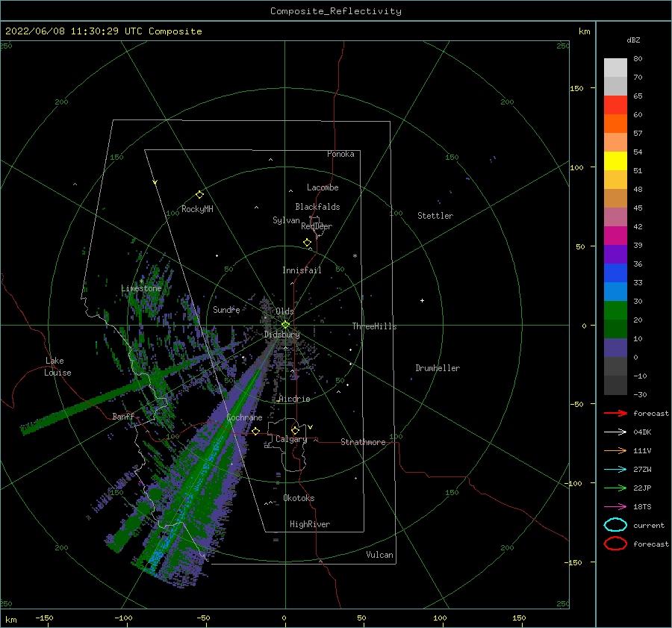Image resolution: width=672 pixels, height=628 pixels.
Task: Click the ThreeHills label
Action: [375, 326]
